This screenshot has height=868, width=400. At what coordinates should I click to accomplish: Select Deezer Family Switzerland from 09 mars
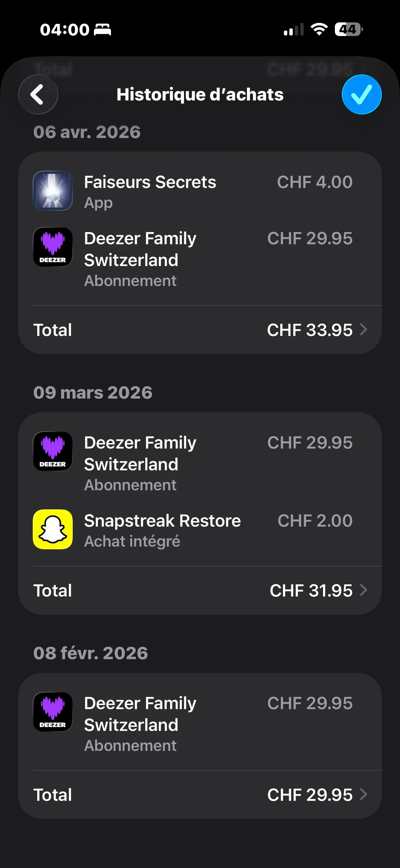pyautogui.click(x=140, y=453)
